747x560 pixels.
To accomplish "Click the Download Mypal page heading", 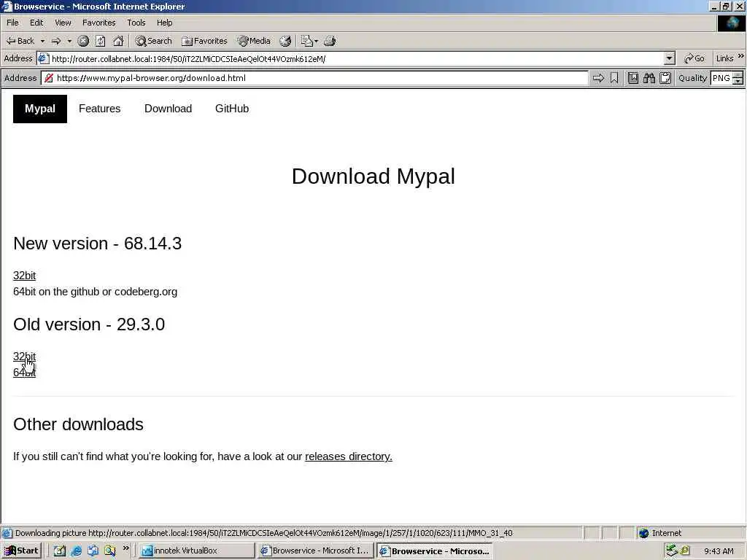I will click(373, 176).
